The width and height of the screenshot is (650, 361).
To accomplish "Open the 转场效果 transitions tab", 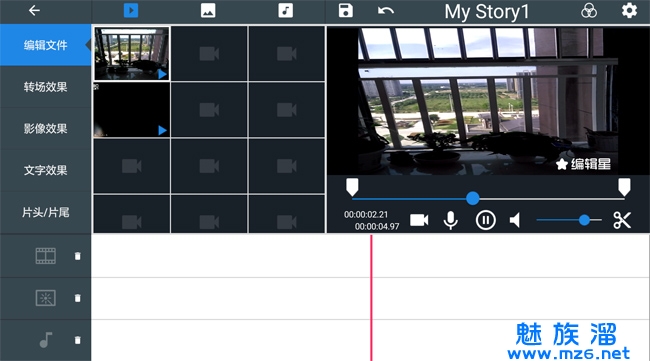I will (46, 87).
